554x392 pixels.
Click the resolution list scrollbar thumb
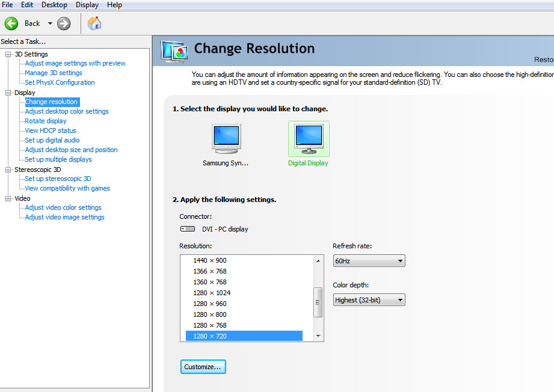tap(318, 302)
